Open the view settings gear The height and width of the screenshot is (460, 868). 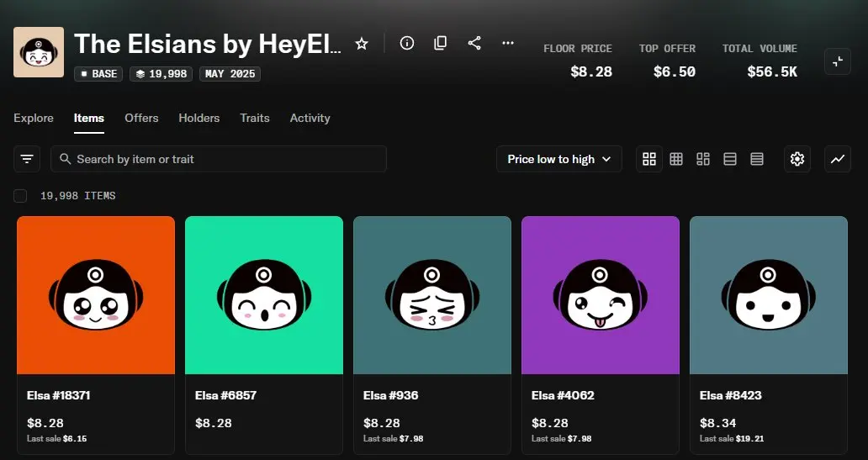coord(797,159)
